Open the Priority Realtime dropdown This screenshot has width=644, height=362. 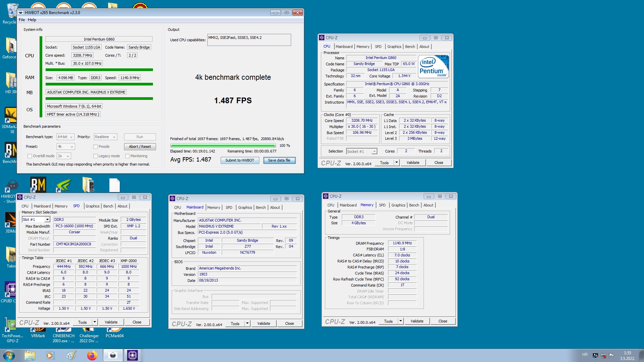pyautogui.click(x=105, y=137)
